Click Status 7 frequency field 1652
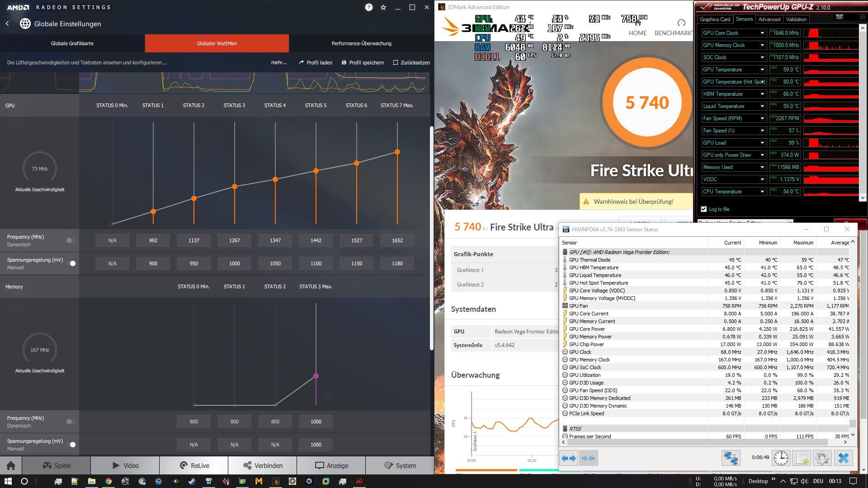The height and width of the screenshot is (488, 868). [397, 240]
